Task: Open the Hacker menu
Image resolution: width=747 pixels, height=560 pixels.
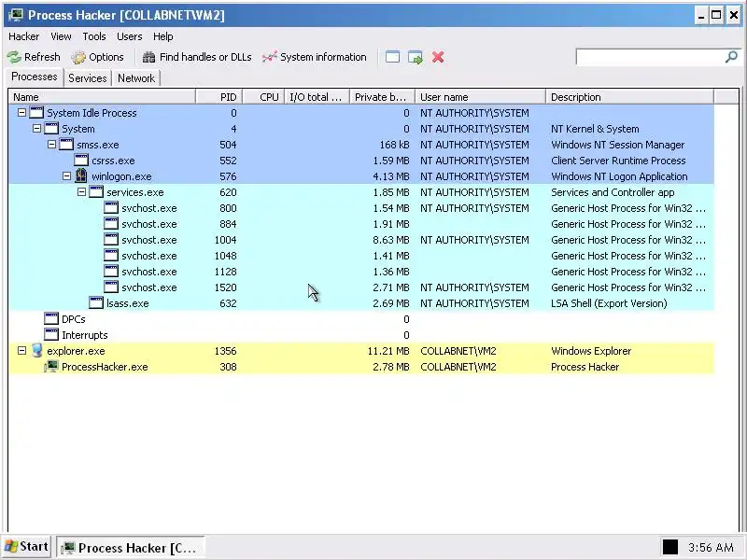Action: click(24, 36)
